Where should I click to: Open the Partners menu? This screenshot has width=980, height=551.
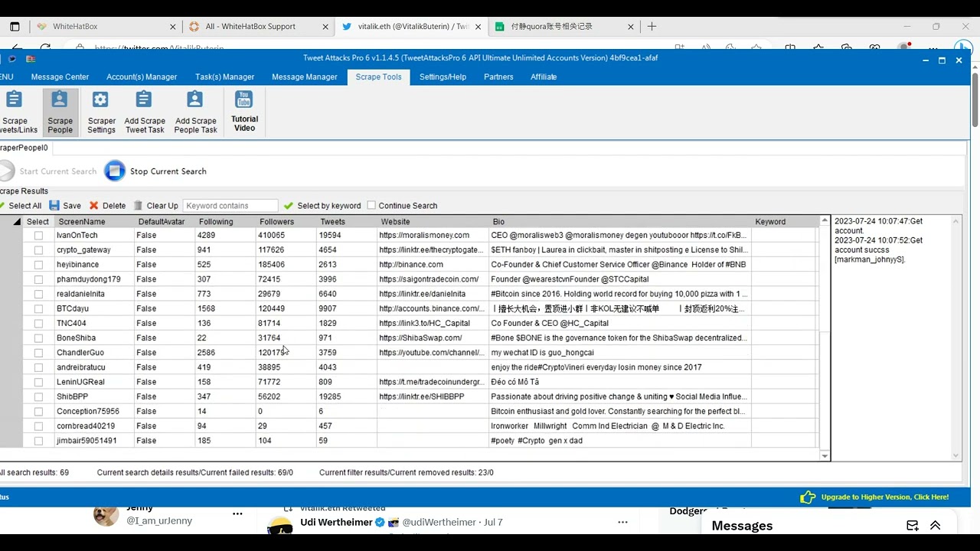(x=498, y=77)
